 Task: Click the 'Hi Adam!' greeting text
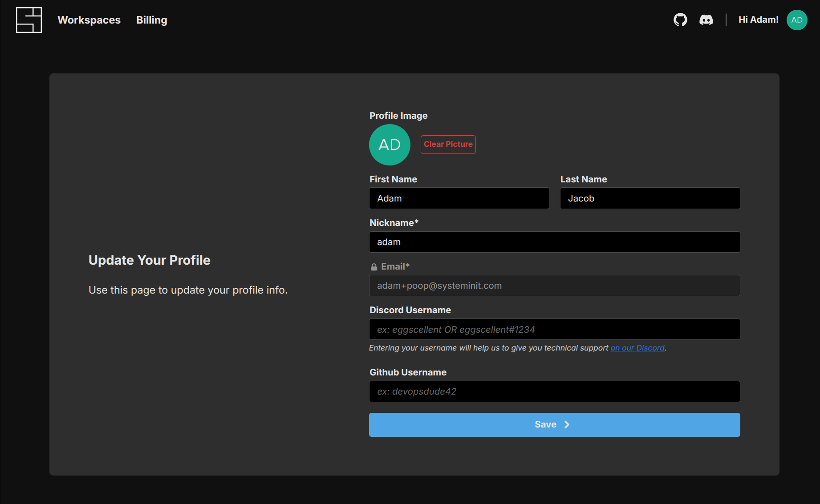pos(758,20)
